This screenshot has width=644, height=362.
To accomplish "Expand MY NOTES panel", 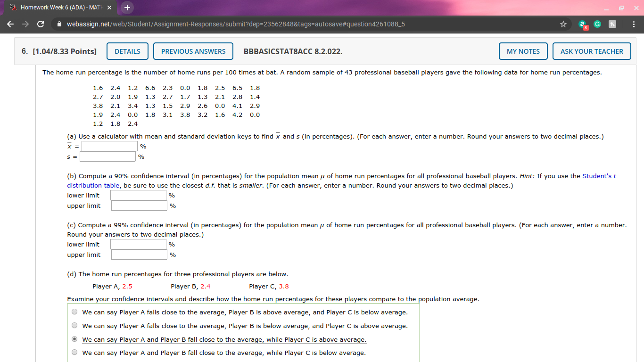I will (523, 51).
